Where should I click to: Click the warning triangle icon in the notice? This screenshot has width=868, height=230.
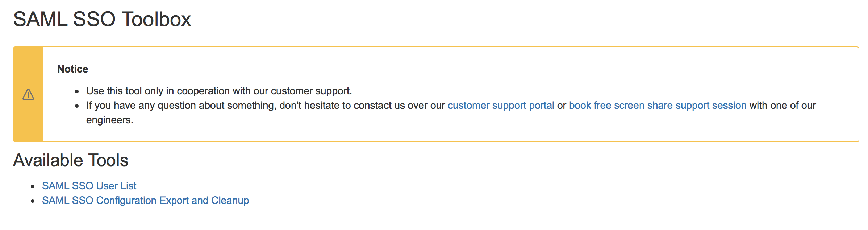(28, 94)
